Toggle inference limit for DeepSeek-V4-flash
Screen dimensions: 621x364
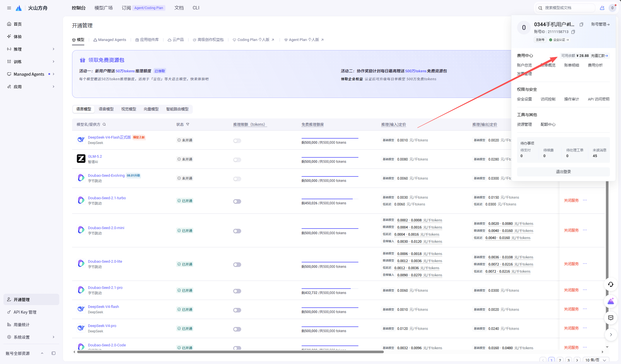pyautogui.click(x=237, y=310)
